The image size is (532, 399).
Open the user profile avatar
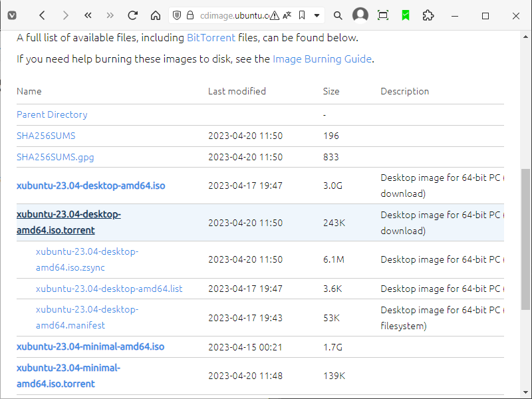[x=360, y=15]
